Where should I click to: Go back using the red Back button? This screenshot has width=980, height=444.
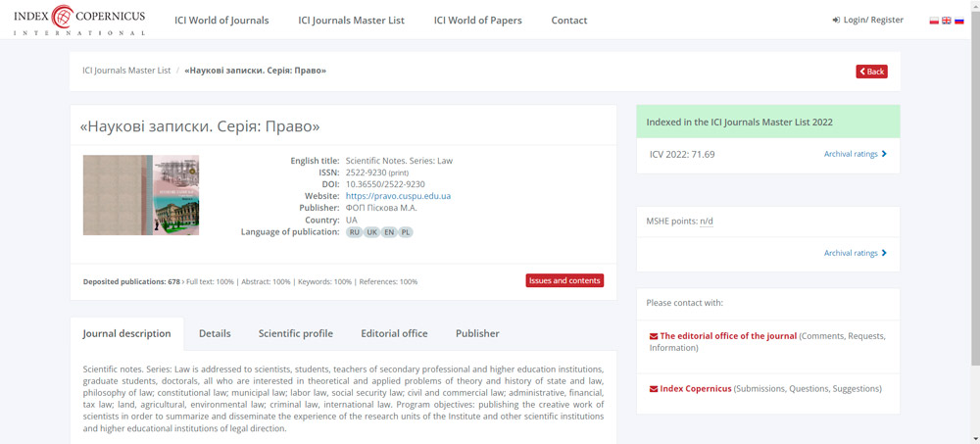click(871, 72)
